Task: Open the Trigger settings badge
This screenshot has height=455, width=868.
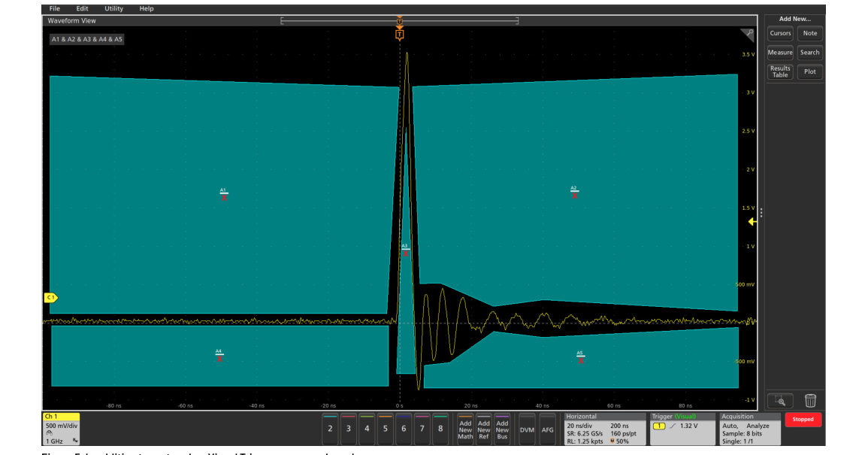Action: click(682, 429)
